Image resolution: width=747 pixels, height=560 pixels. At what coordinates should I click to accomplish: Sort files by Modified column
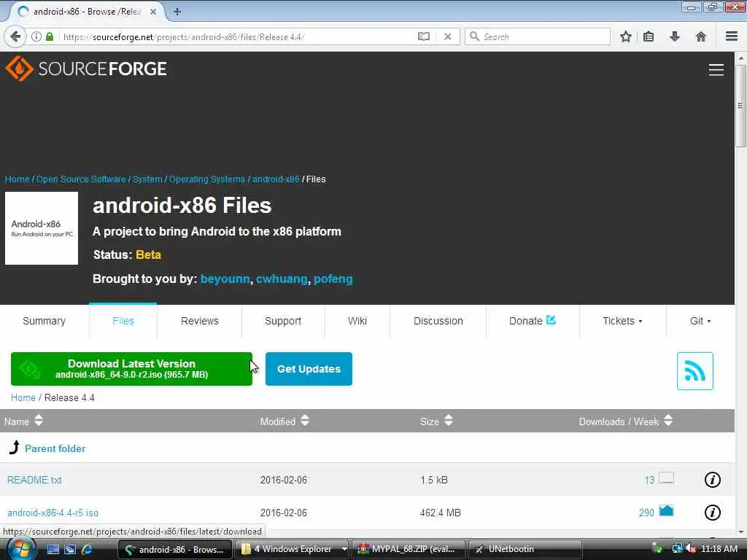click(285, 421)
